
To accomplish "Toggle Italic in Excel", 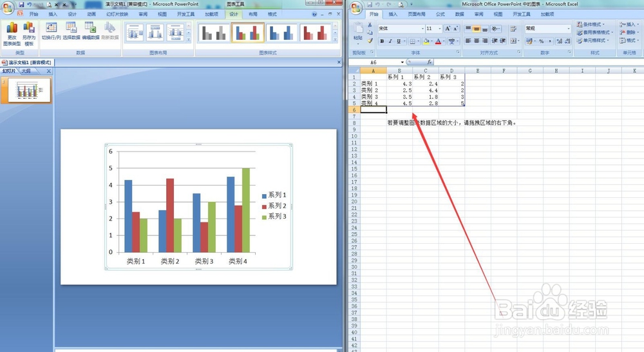I will [390, 41].
